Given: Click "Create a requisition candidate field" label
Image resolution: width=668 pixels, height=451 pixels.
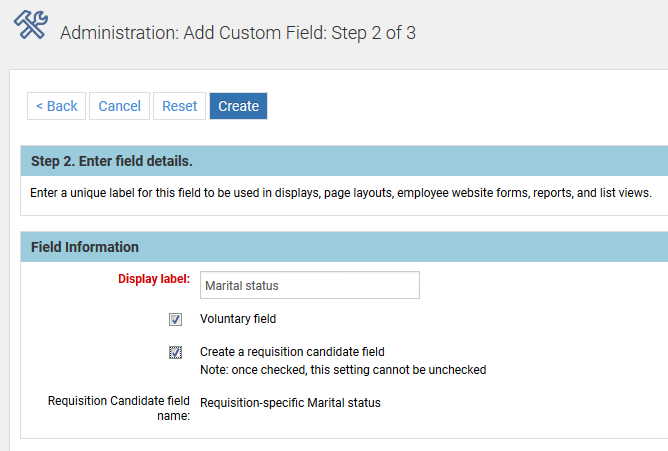Looking at the screenshot, I should pos(292,352).
